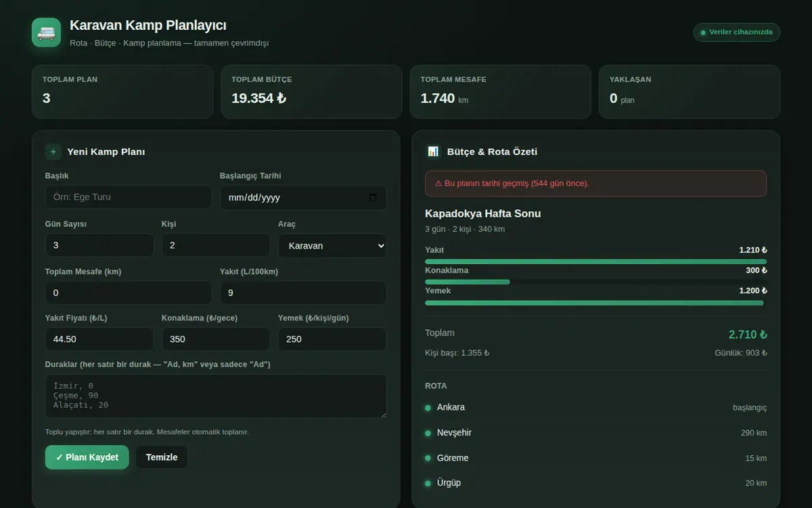The image size is (812, 508).
Task: Focus the Başlık title input
Action: [x=129, y=197]
